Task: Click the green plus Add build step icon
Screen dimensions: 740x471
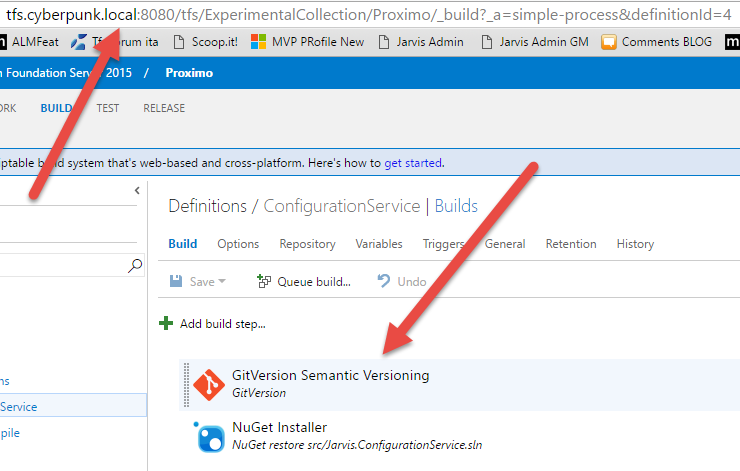Action: [166, 323]
